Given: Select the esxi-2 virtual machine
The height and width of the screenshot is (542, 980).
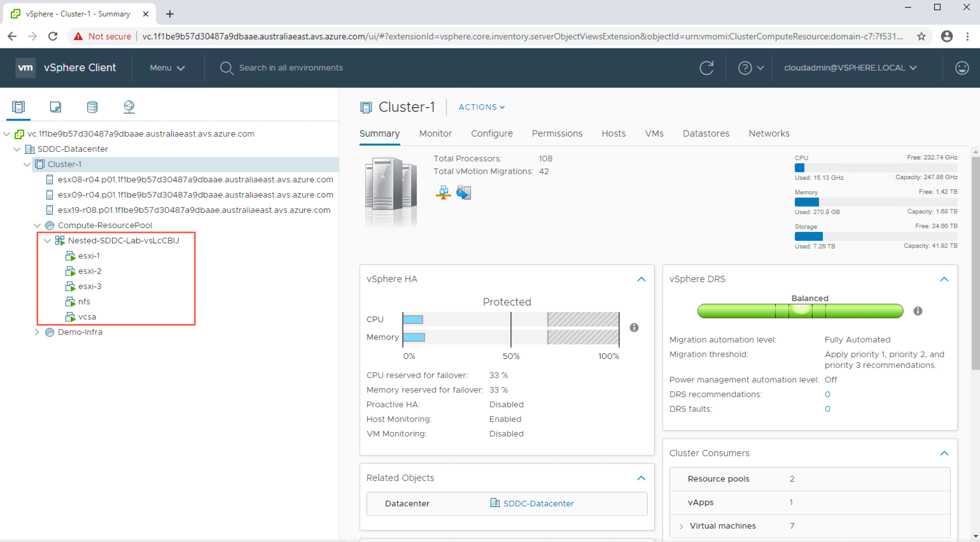Looking at the screenshot, I should point(90,271).
